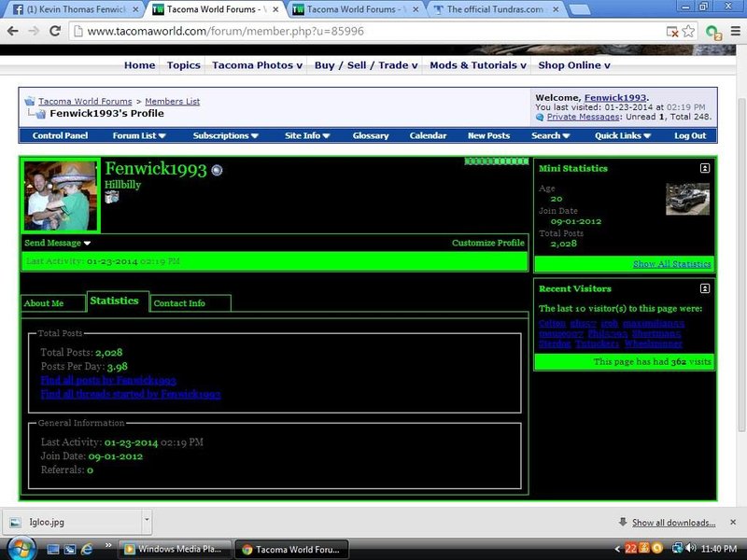
Task: Find all posts by Fenwick1993
Action: coord(108,380)
